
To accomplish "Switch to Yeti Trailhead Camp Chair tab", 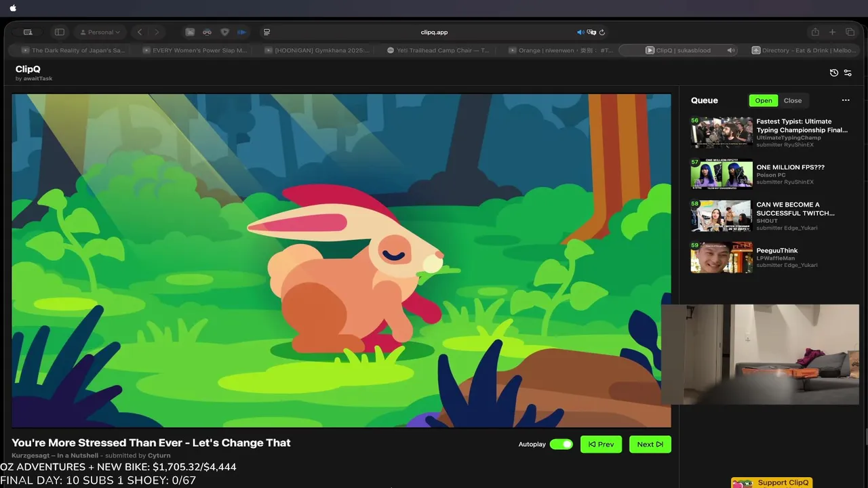I will [437, 50].
